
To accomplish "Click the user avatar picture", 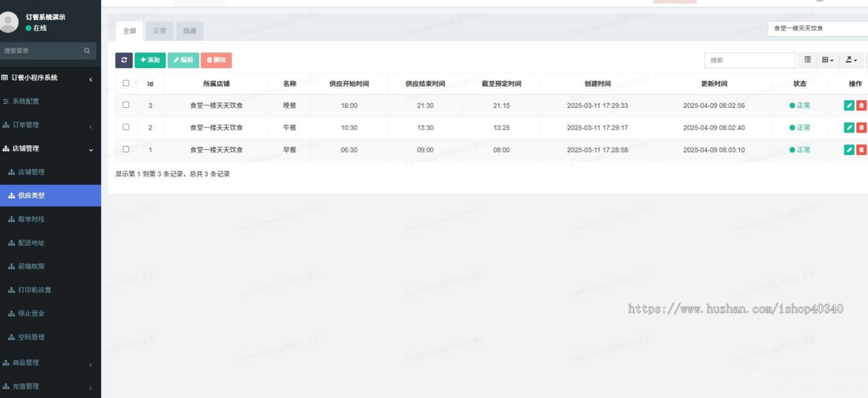I will tap(9, 22).
